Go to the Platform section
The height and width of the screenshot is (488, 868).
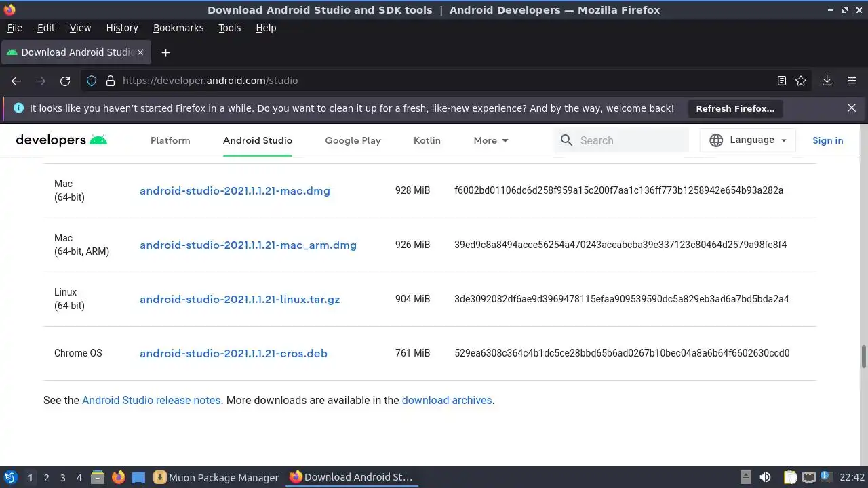pyautogui.click(x=170, y=140)
